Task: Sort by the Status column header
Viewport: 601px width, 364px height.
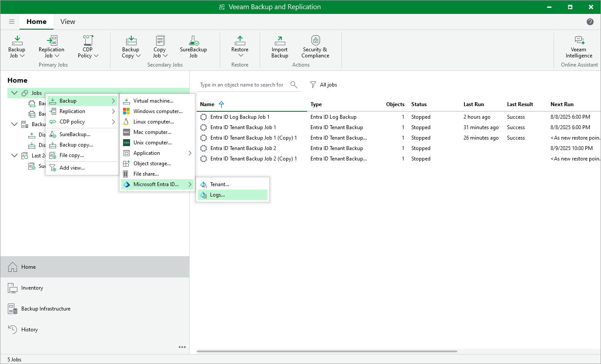Action: (419, 104)
